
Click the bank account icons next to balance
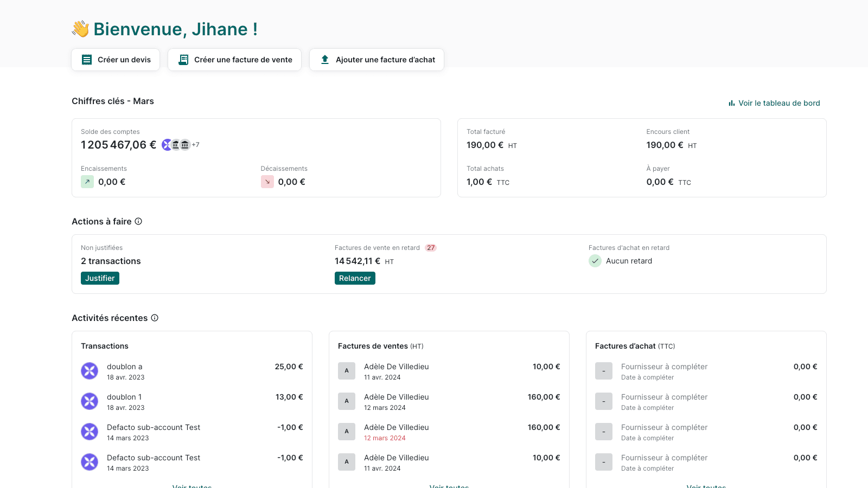point(176,145)
